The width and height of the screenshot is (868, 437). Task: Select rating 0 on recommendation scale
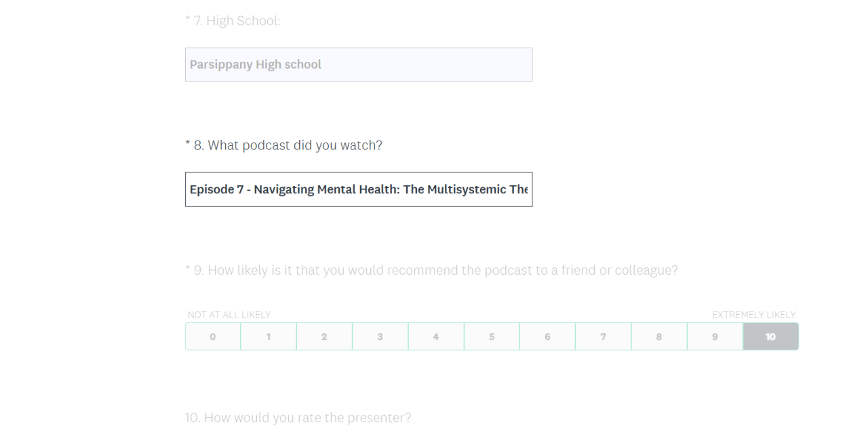coord(213,337)
